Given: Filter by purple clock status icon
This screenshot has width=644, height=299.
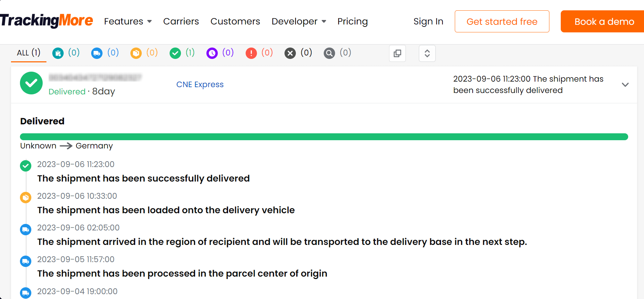Looking at the screenshot, I should tap(212, 53).
